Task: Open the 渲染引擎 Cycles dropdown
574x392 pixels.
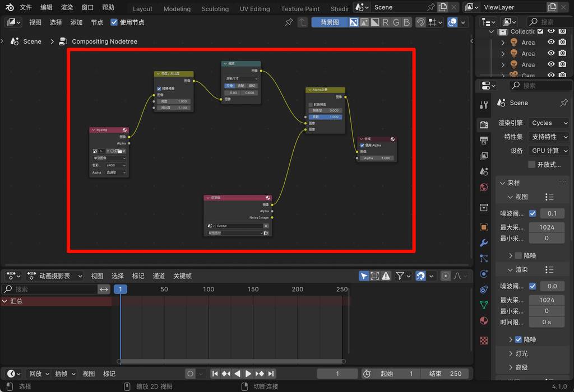Action: (x=549, y=123)
